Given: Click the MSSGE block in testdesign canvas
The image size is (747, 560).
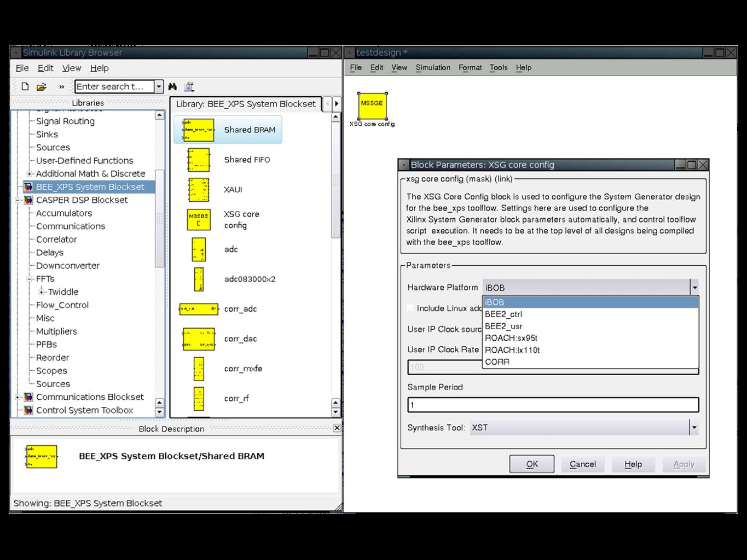Looking at the screenshot, I should click(372, 106).
